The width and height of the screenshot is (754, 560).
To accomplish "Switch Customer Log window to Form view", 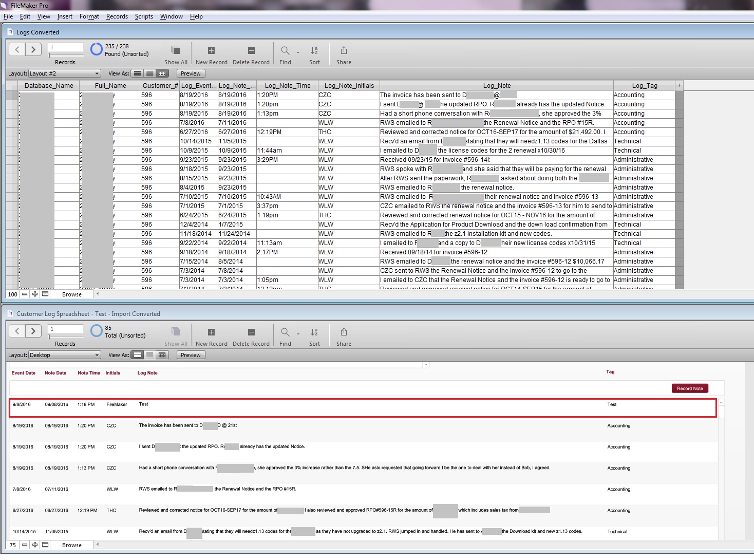I will click(x=138, y=355).
